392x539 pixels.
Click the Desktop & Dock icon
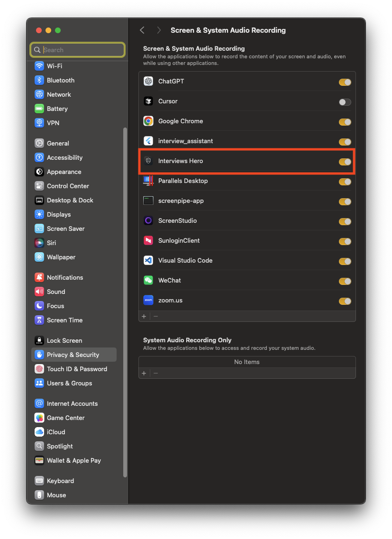click(x=39, y=200)
